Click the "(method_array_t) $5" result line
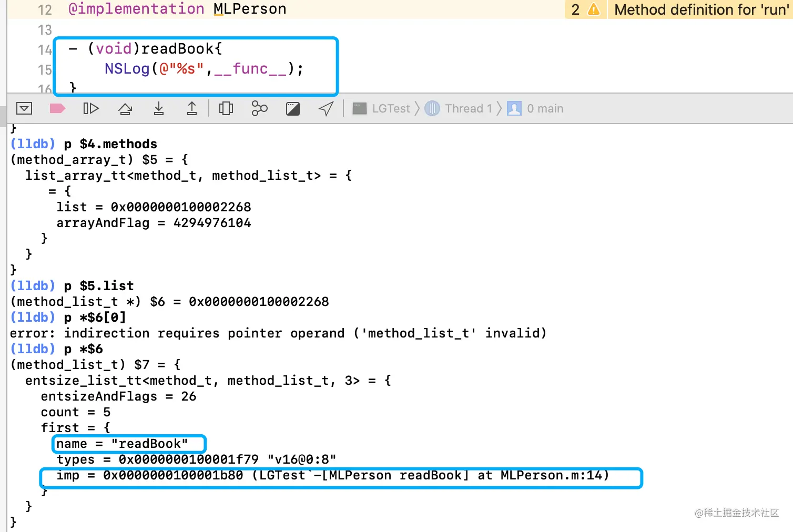Viewport: 793px width, 532px height. pyautogui.click(x=99, y=159)
